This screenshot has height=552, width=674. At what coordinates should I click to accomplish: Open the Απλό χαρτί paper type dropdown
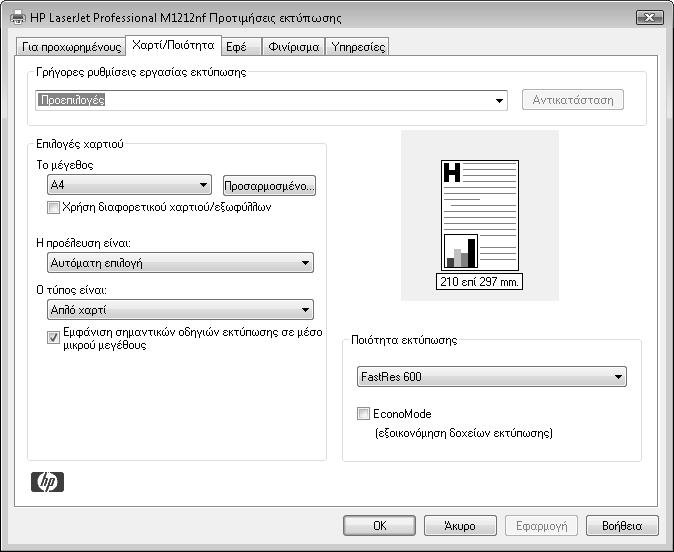pyautogui.click(x=180, y=310)
